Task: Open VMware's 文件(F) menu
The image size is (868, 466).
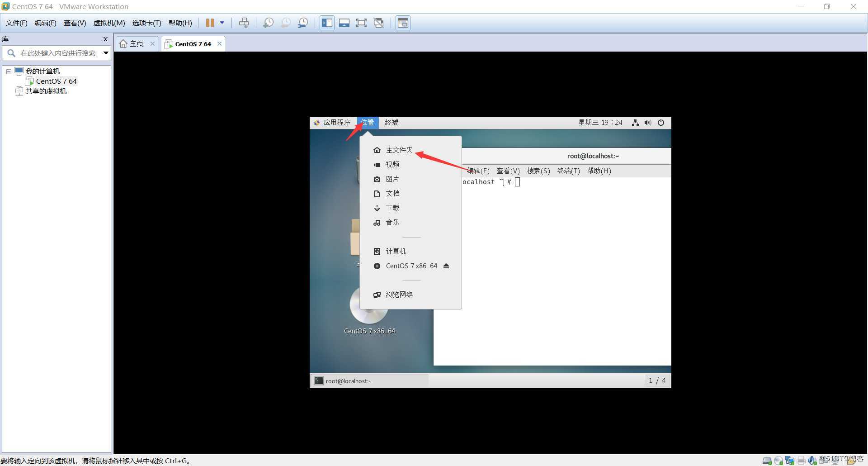Action: tap(16, 23)
